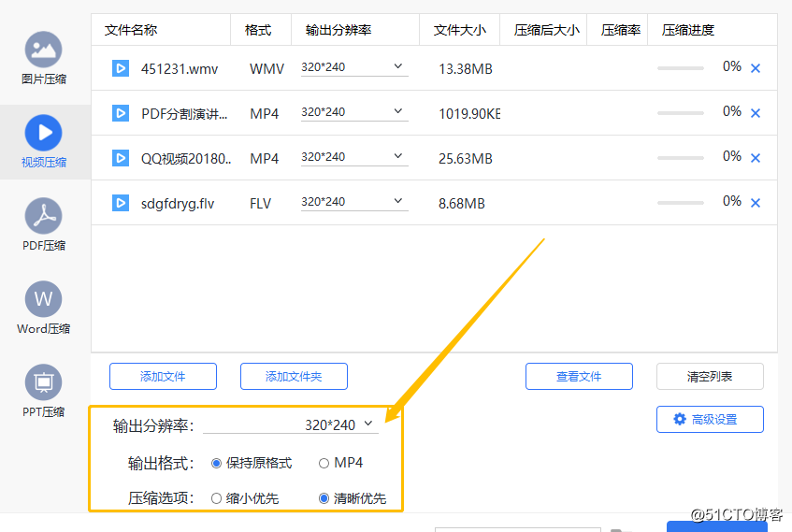Click progress bar for sdgfdryg.flv

coord(681,203)
